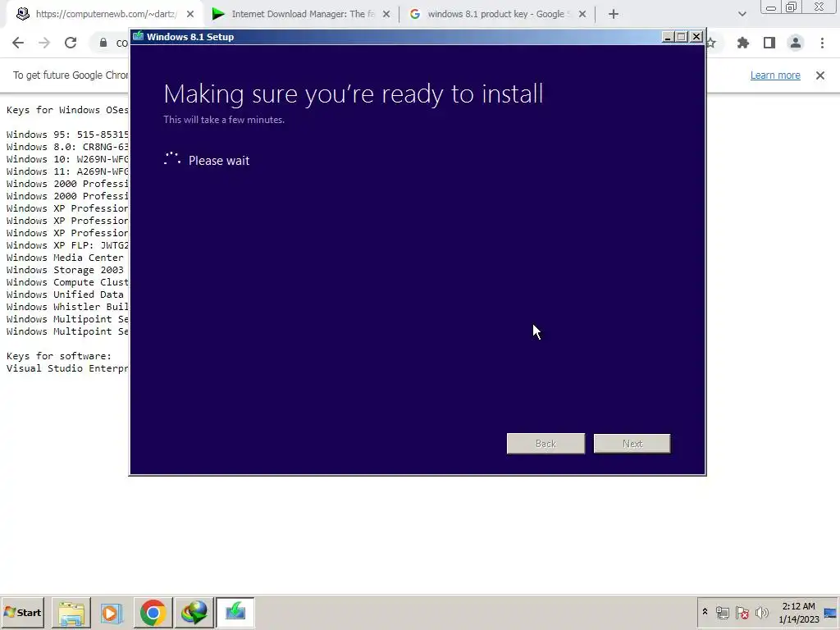
Task: Select the 'Windows Whistler Buil' line
Action: [x=67, y=307]
